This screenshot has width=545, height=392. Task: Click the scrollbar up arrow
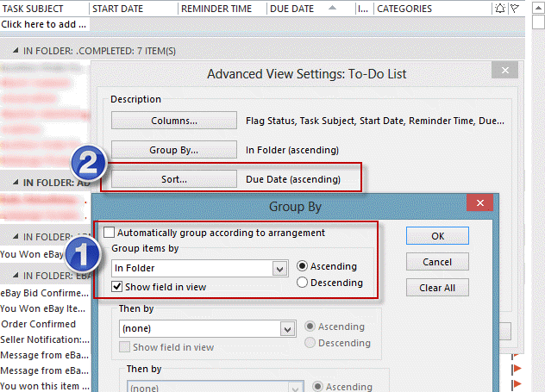click(x=538, y=8)
